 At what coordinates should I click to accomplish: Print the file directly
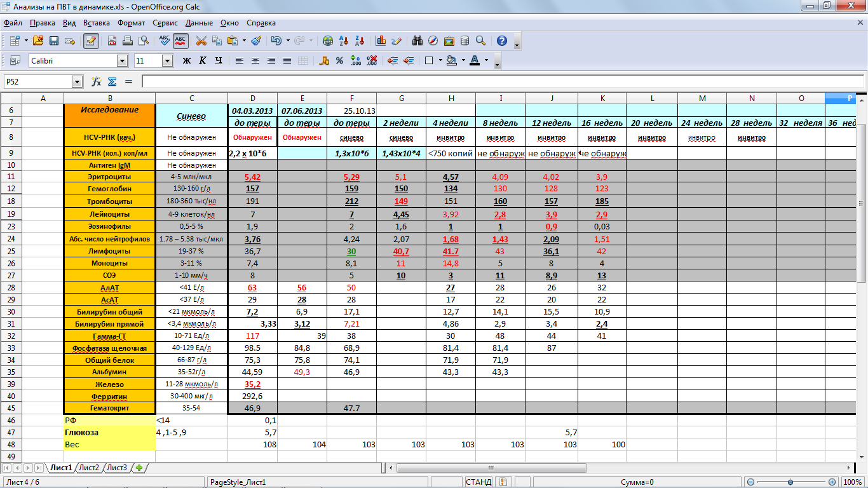tap(128, 41)
